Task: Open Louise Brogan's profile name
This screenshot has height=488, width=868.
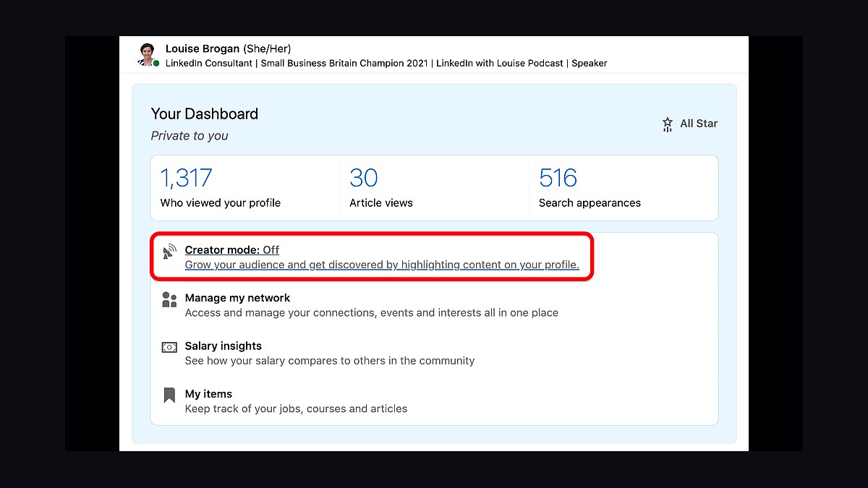Action: click(x=203, y=49)
